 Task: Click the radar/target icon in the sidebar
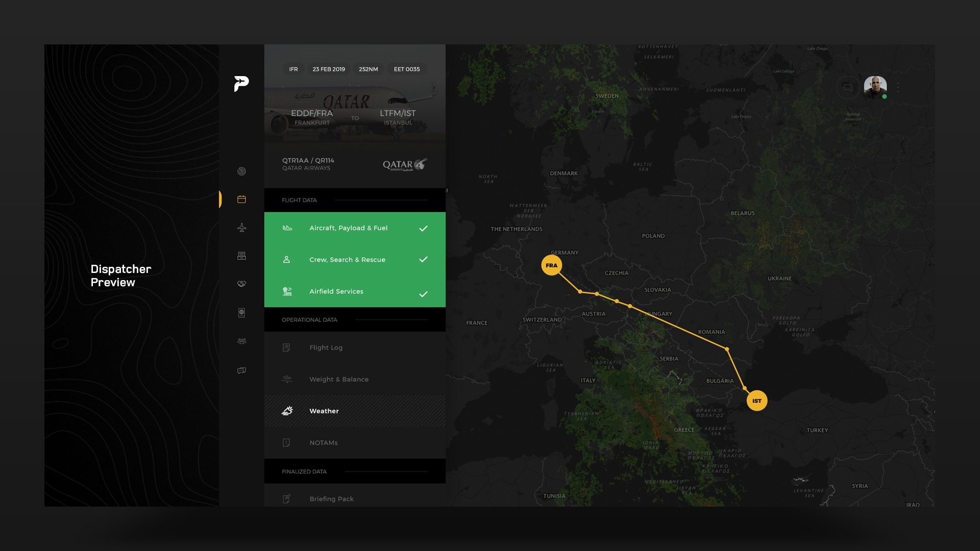click(x=241, y=171)
